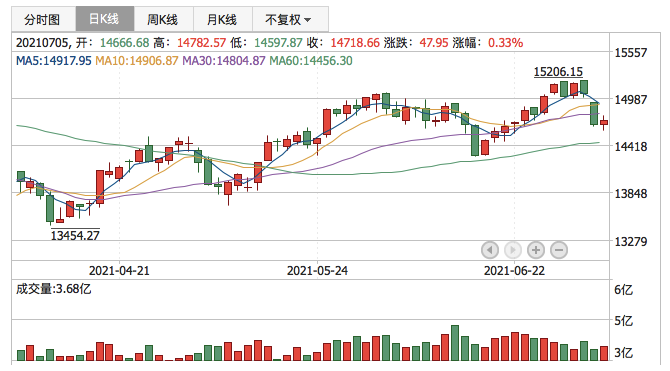Click the 6亿 volume axis label
Viewport: 670px width, 371px height.
[x=623, y=290]
